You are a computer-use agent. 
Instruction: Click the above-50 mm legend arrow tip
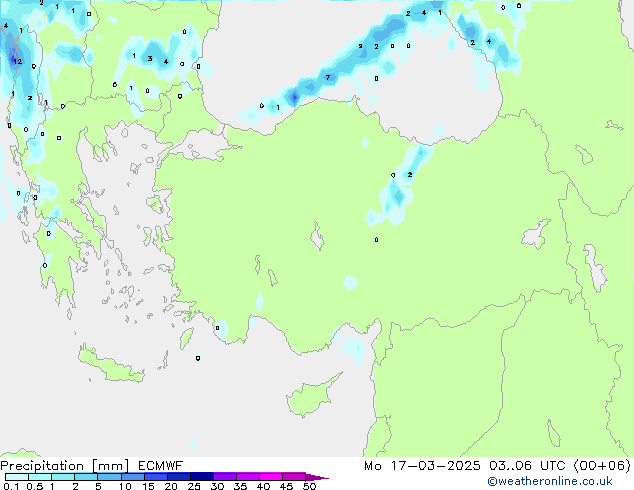coord(317,477)
